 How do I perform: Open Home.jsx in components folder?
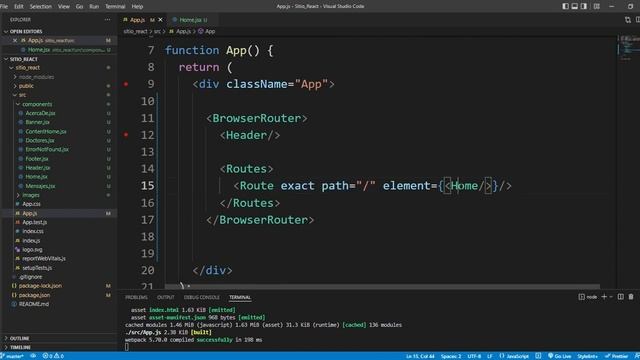click(x=36, y=177)
